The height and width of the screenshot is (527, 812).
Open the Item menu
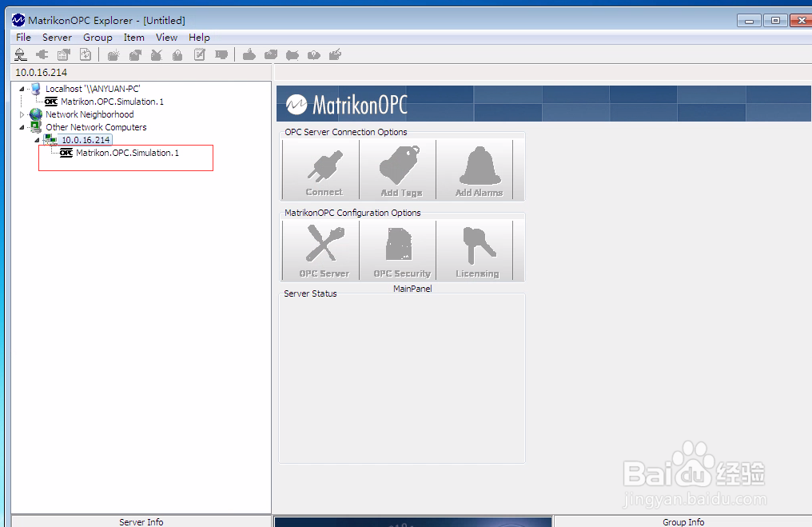[x=134, y=37]
